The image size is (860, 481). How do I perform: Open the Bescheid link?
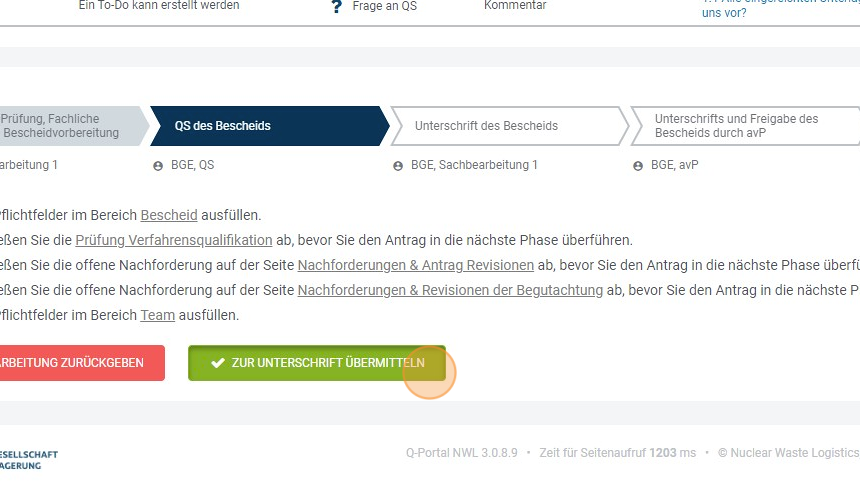(x=169, y=215)
